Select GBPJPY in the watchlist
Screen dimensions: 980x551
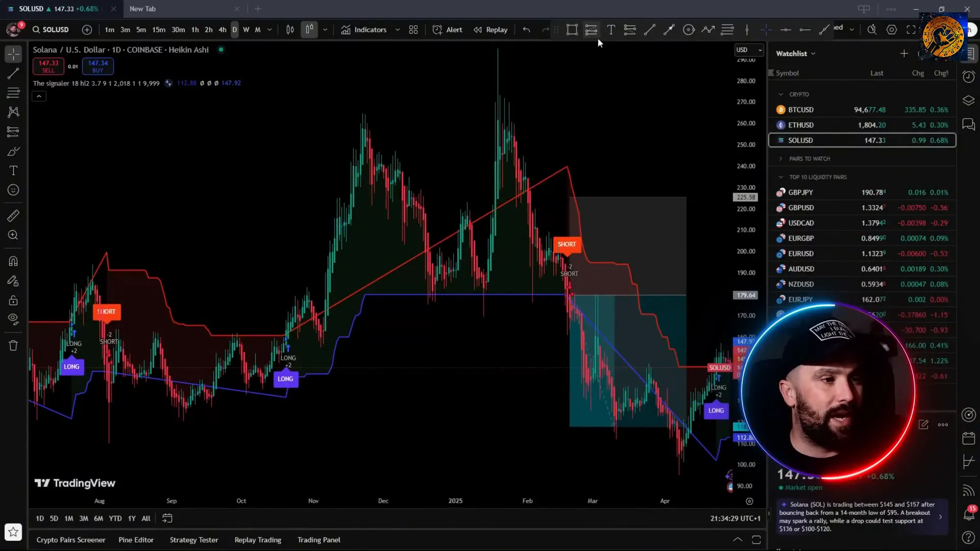click(x=862, y=192)
